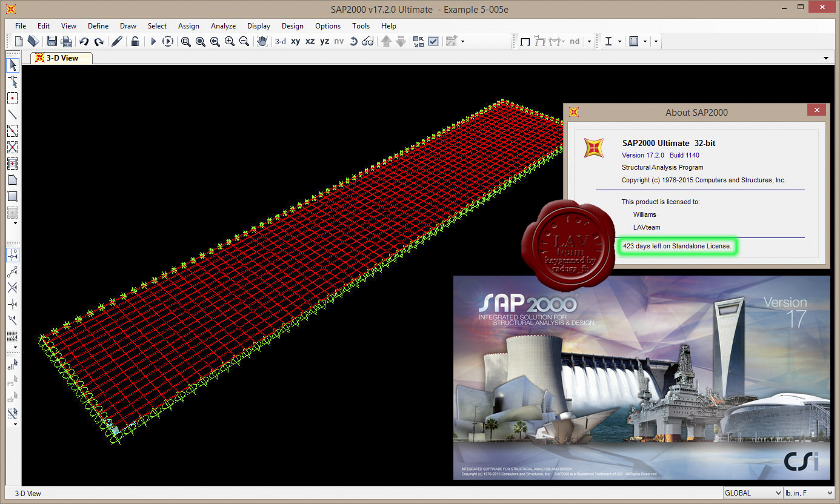
Task: Select quick draw frame tool
Action: click(x=12, y=131)
